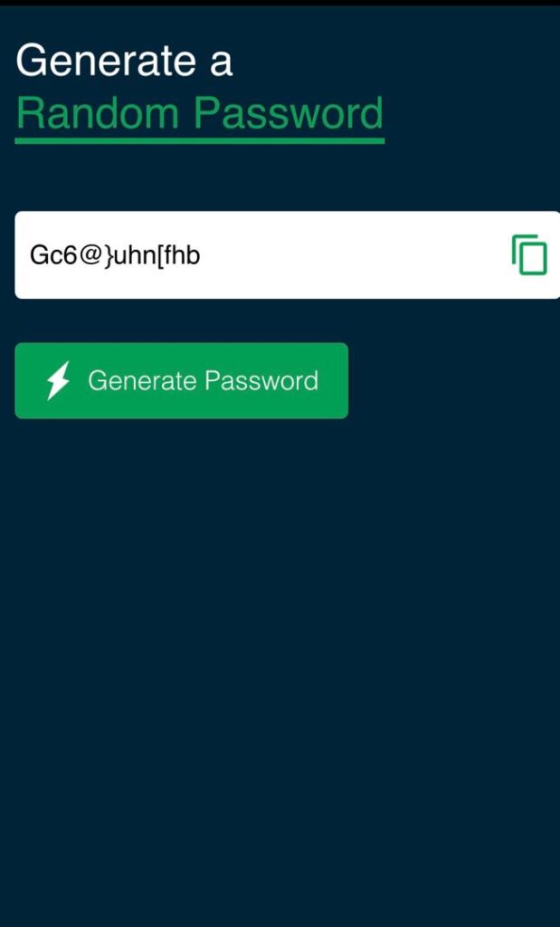Click the black status strip at the top
Viewport: 560px width, 927px height.
coord(280,3)
